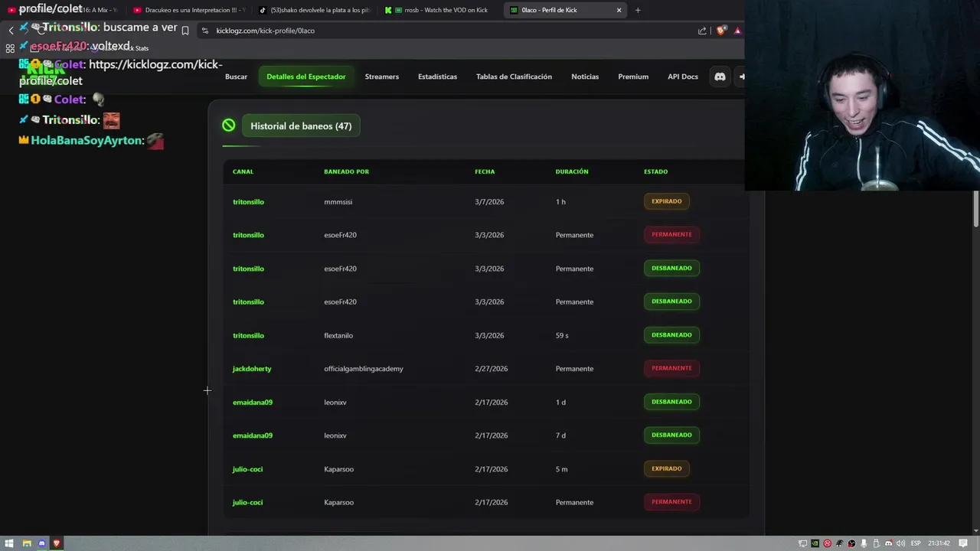Open the Buscar nav item
980x551 pixels.
coord(236,77)
